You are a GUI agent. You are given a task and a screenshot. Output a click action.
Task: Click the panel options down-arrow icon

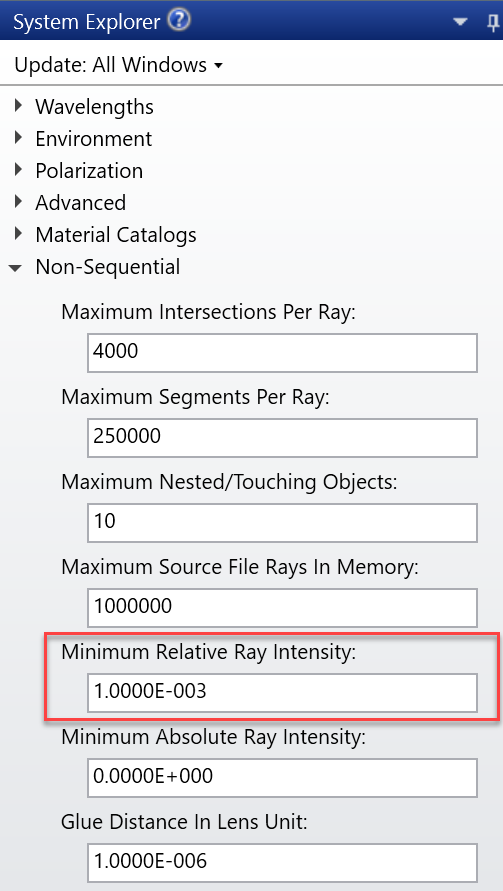coord(460,22)
